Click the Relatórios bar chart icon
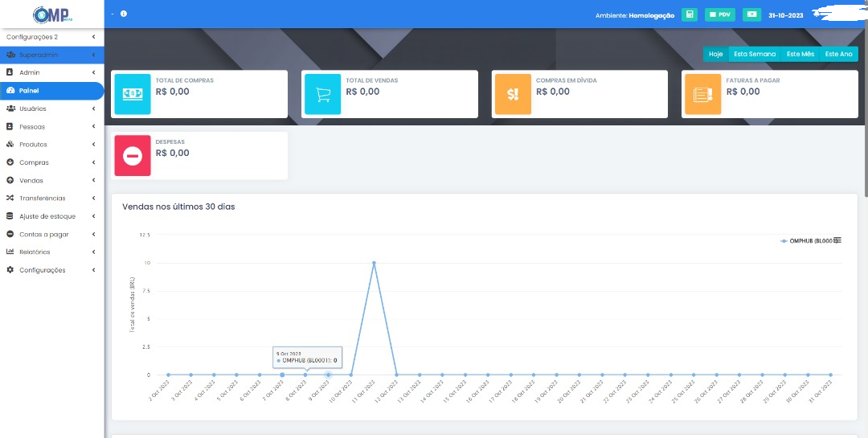868x438 pixels. (10, 252)
